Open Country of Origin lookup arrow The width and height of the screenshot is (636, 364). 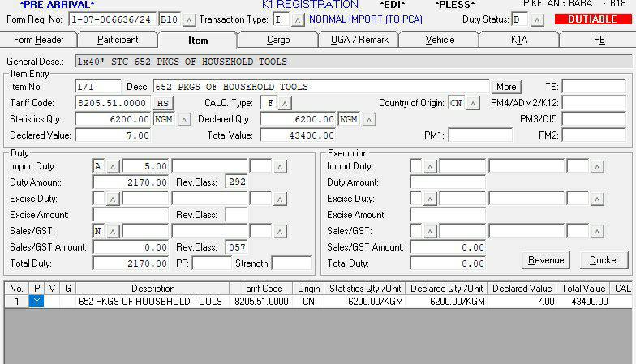[x=474, y=103]
